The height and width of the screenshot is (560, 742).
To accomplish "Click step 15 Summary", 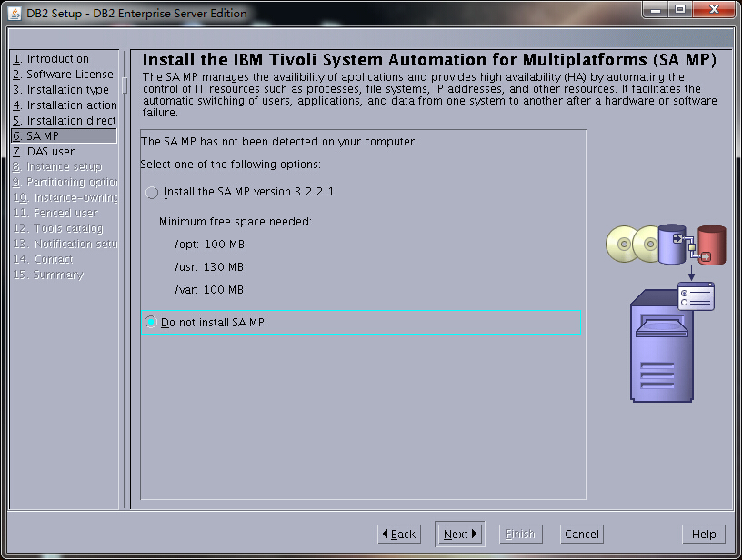I will tap(48, 275).
